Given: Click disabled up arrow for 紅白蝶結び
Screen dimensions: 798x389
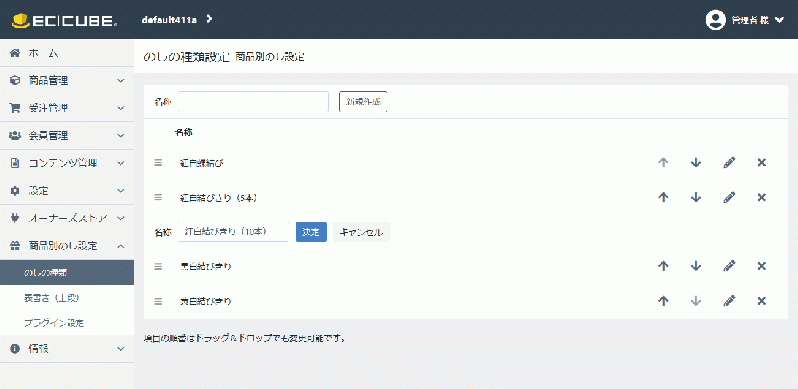Looking at the screenshot, I should point(663,163).
